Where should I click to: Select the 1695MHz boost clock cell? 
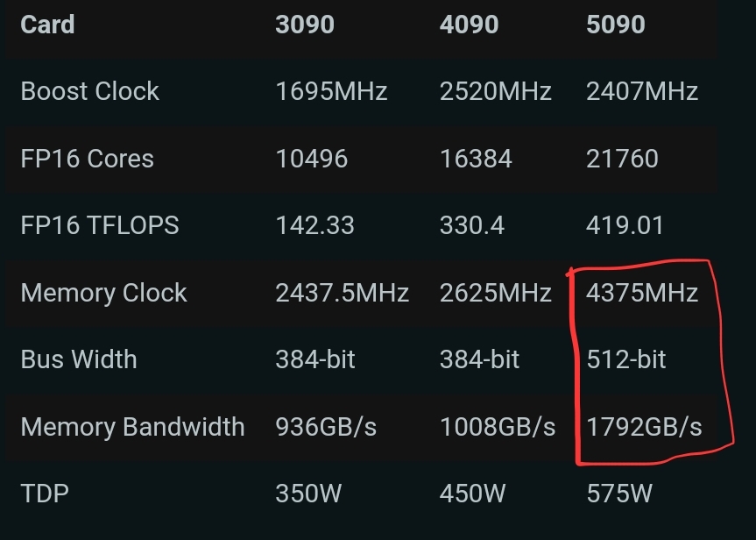[331, 91]
